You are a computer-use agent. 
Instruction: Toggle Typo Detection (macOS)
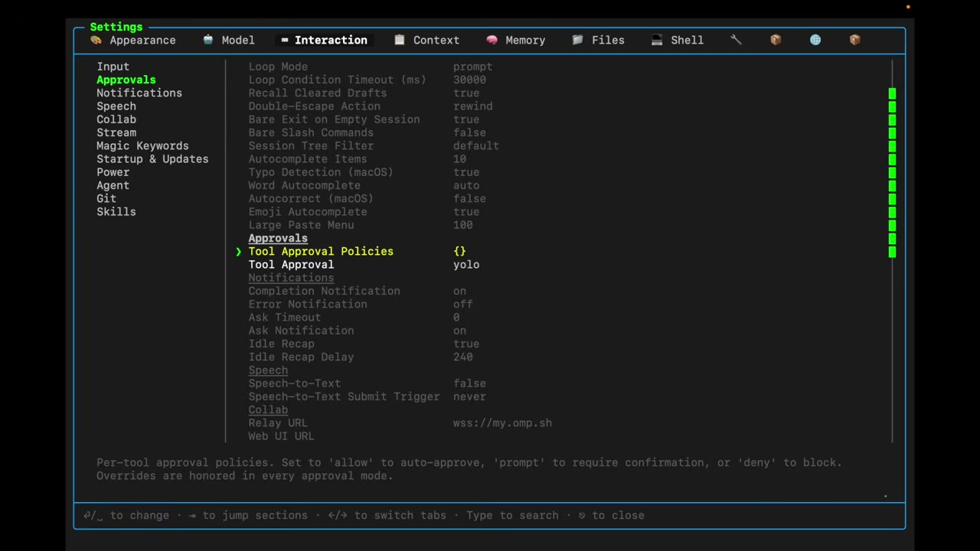[x=466, y=172]
